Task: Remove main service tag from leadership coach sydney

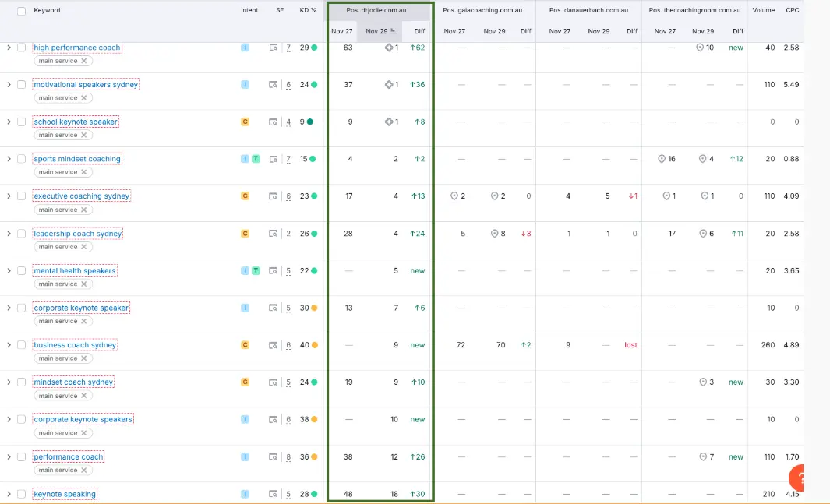Action: pos(84,246)
